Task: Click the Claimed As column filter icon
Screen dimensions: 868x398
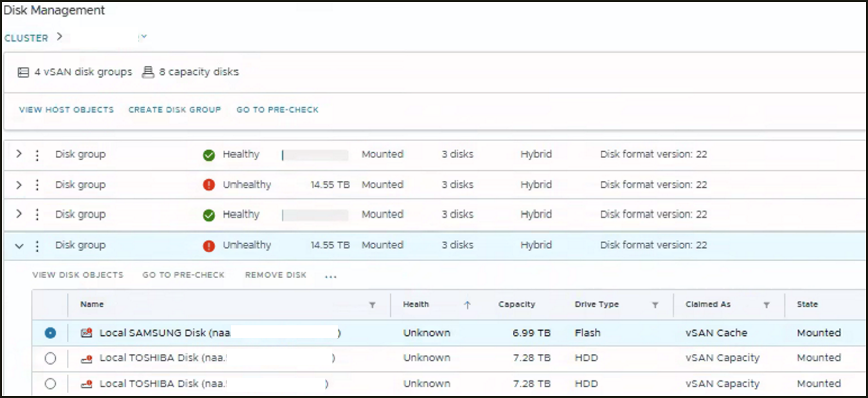Action: (766, 305)
